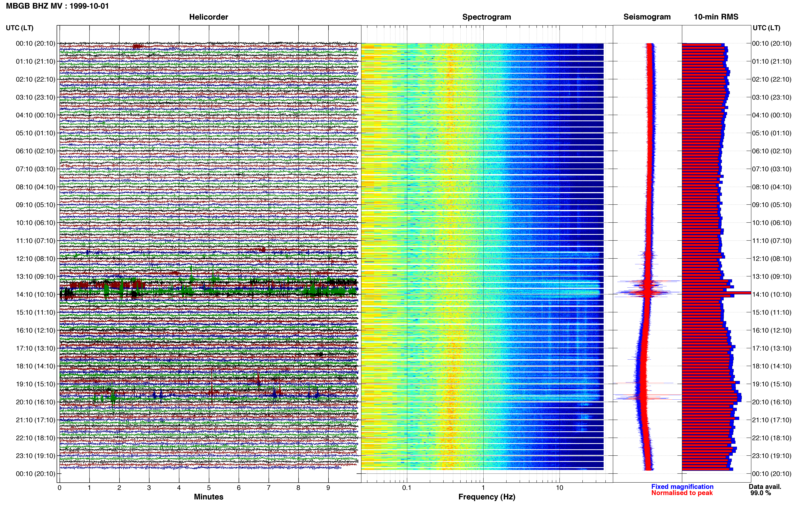812x508 pixels.
Task: Click the Data avail. label
Action: [x=765, y=487]
